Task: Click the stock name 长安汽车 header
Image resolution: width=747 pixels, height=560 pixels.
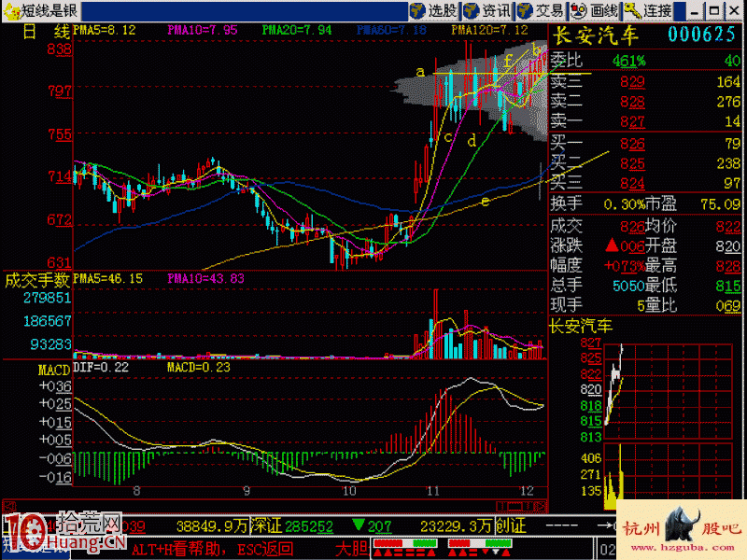Action: click(x=595, y=35)
